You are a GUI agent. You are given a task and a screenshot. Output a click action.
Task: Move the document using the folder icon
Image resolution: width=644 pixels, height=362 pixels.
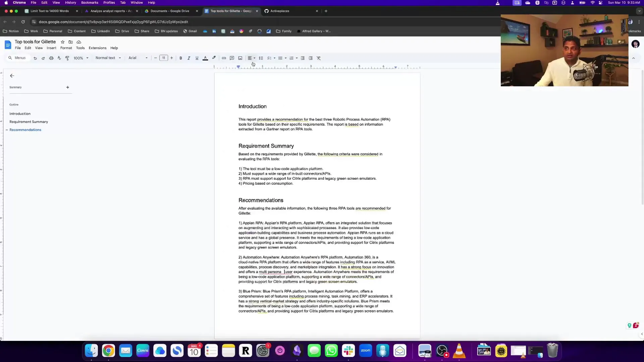click(70, 42)
